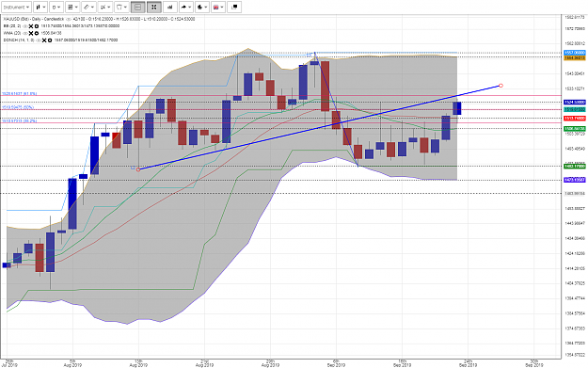
Task: Click the light blue 1557.06000 price tag
Action: 575,53
